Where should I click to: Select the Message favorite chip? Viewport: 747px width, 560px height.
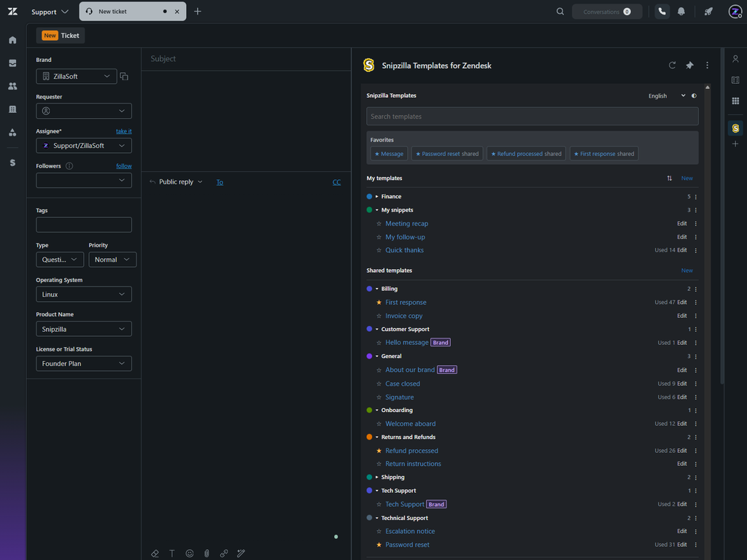click(x=390, y=154)
